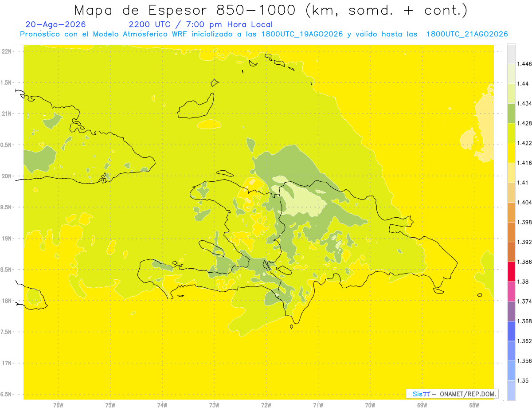The height and width of the screenshot is (411, 532).
Task: Select the date label '20-Ago-2026'
Action: coord(56,25)
